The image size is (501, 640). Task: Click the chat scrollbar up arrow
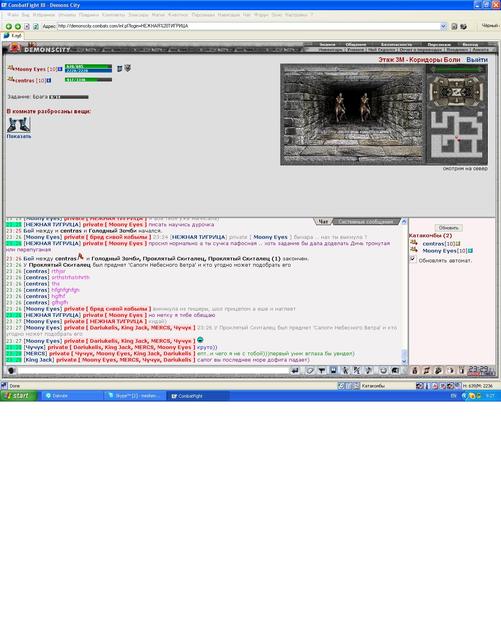click(404, 222)
